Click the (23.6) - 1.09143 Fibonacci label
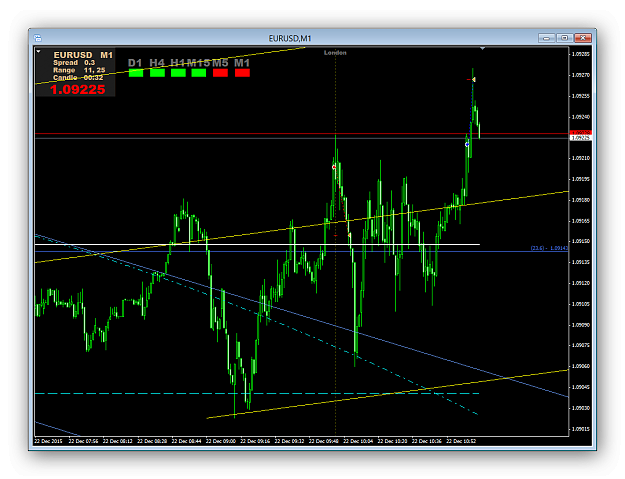Screen dimensions: 625x479 coord(549,248)
